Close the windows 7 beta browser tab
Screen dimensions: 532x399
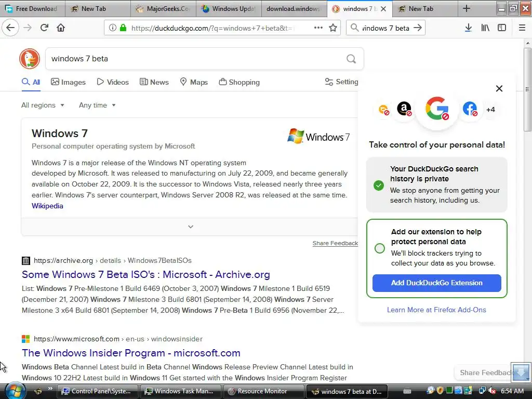click(x=383, y=9)
